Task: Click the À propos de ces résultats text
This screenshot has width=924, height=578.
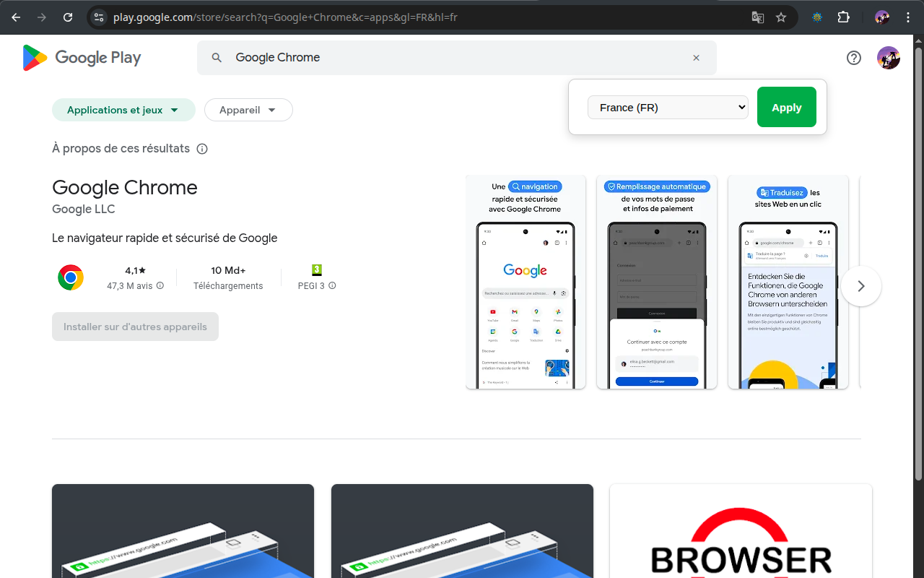Action: [121, 149]
